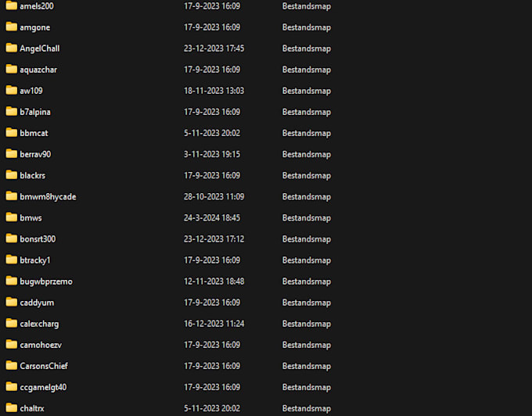532x416 pixels.
Task: Click the chaltrx folder icon
Action: point(11,407)
